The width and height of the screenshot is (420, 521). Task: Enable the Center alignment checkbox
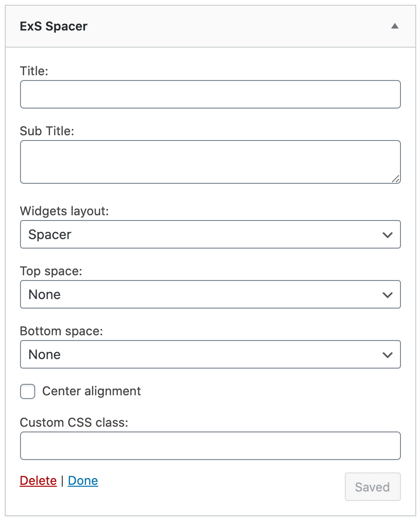28,392
